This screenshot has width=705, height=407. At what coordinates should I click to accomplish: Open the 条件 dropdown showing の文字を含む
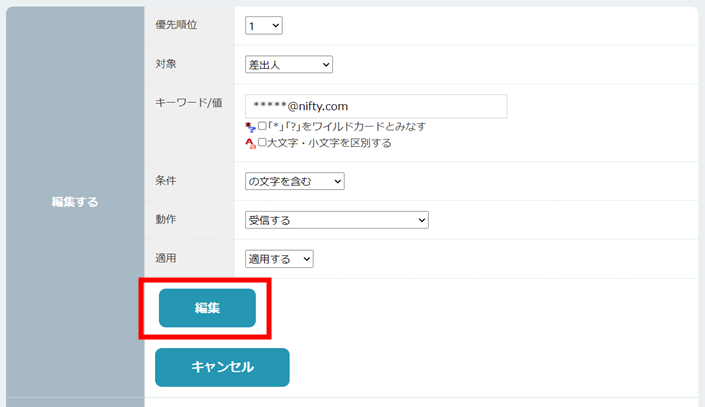(294, 181)
